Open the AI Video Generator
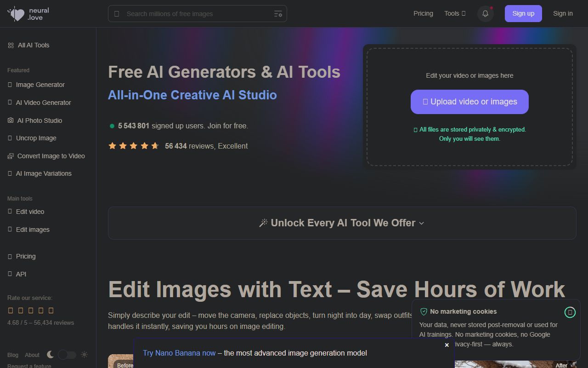 tap(44, 103)
